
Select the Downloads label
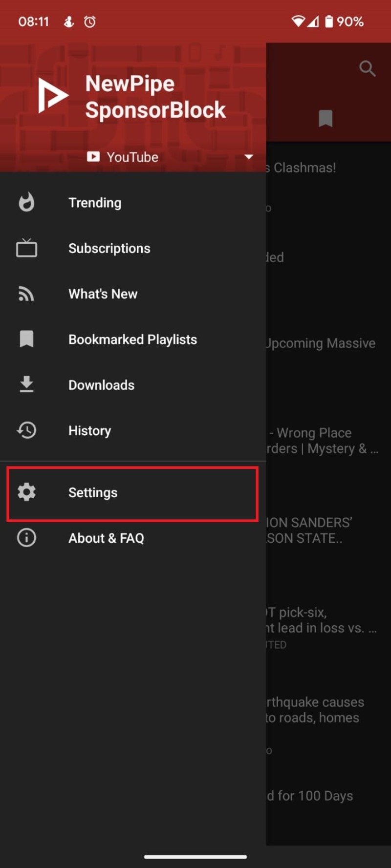pyautogui.click(x=101, y=385)
